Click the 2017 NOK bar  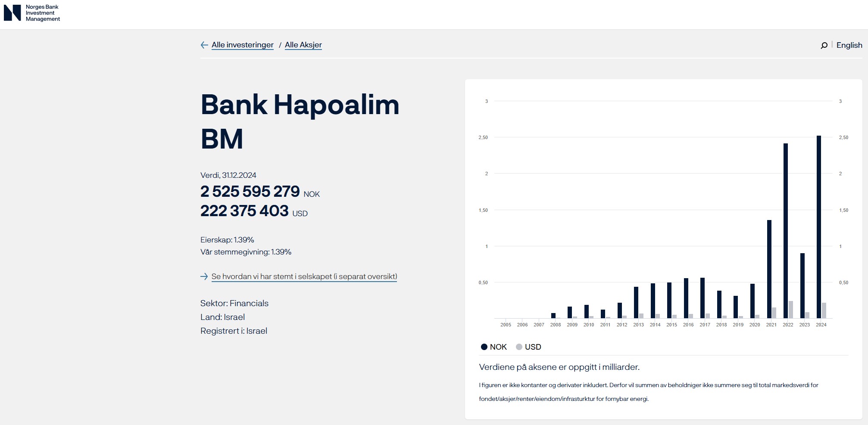click(703, 298)
